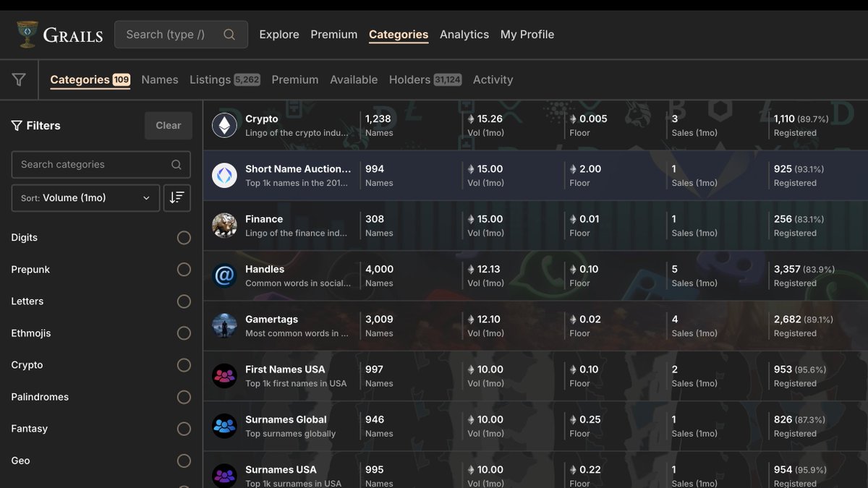Switch to the Holders tab
This screenshot has height=488, width=868.
click(x=425, y=80)
